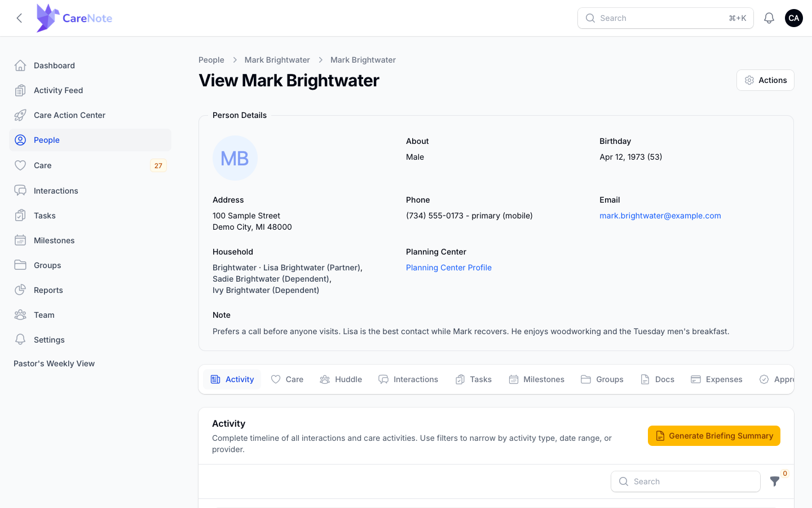Image resolution: width=812 pixels, height=508 pixels.
Task: Click the Care count badge 27
Action: tap(158, 165)
